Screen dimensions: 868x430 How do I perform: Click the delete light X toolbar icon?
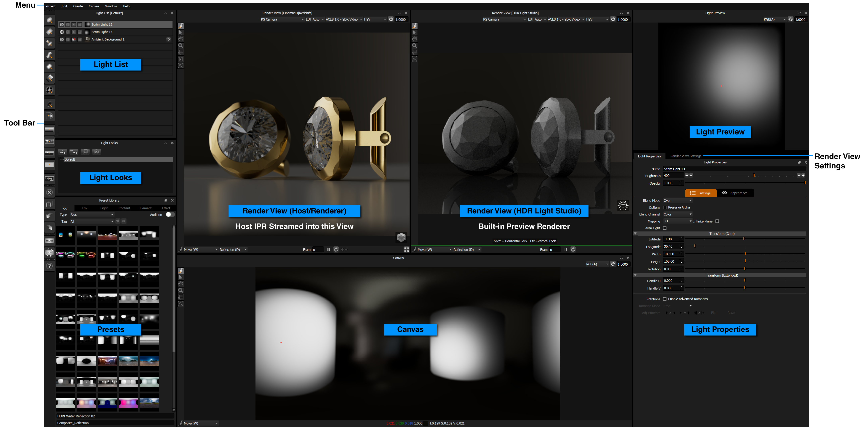coord(49,192)
